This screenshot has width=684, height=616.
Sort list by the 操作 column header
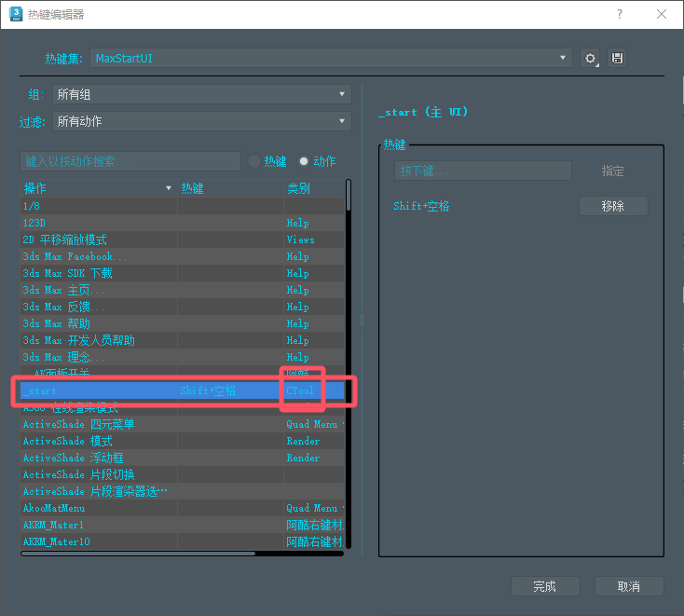coord(98,188)
